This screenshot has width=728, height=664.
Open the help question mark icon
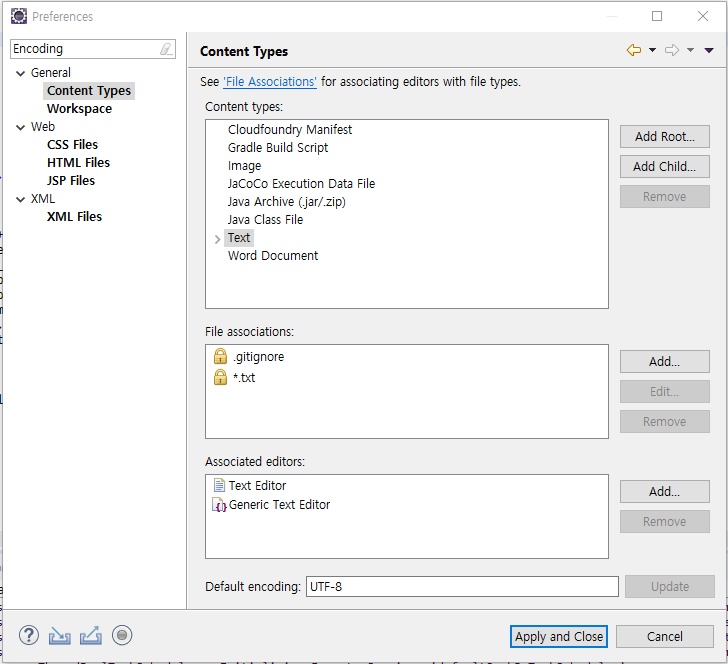click(29, 635)
